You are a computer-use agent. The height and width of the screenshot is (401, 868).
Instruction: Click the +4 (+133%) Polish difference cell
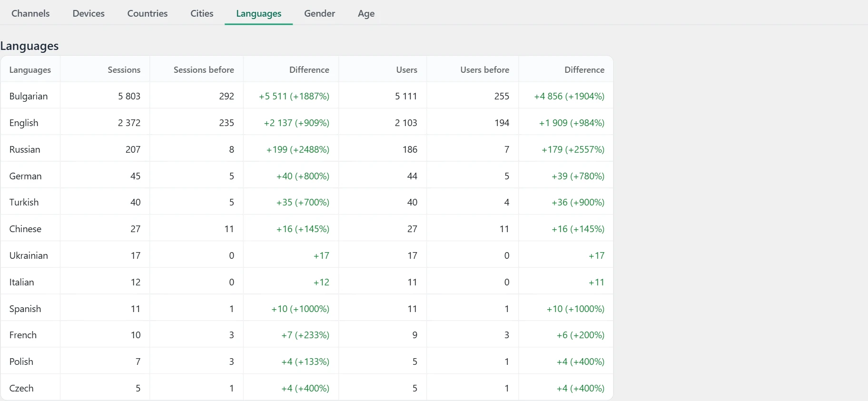306,362
